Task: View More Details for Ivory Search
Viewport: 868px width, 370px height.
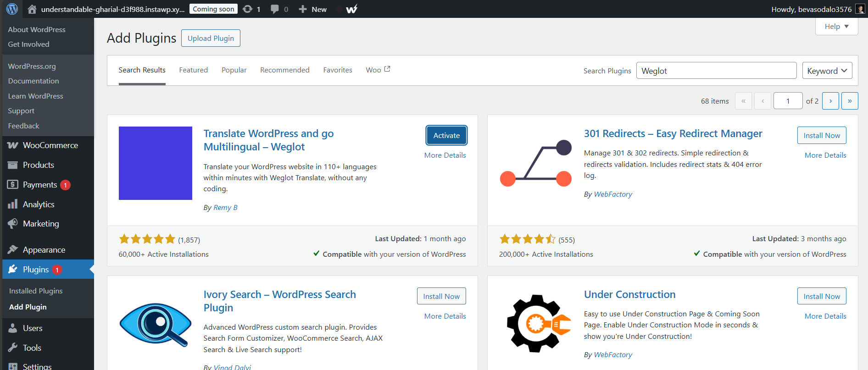Action: point(445,316)
